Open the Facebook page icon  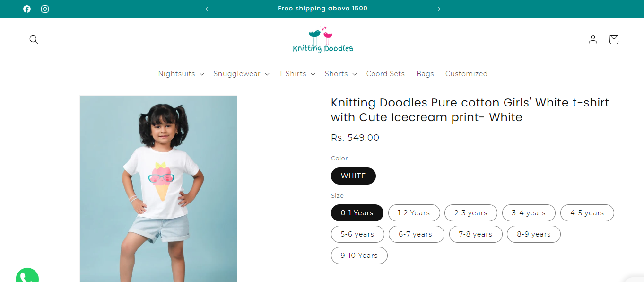pyautogui.click(x=27, y=9)
